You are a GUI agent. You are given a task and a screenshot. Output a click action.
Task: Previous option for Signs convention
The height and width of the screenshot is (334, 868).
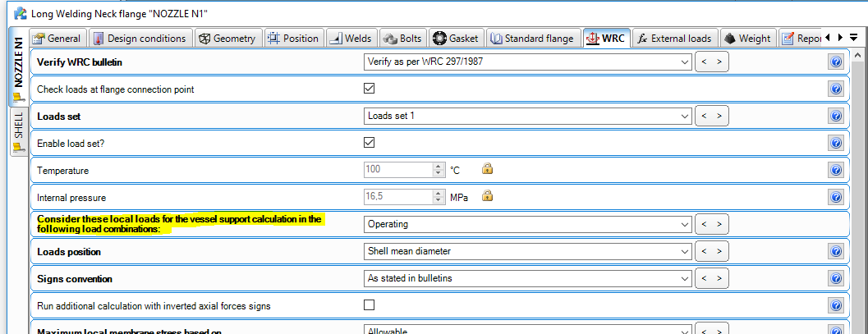[x=704, y=278]
